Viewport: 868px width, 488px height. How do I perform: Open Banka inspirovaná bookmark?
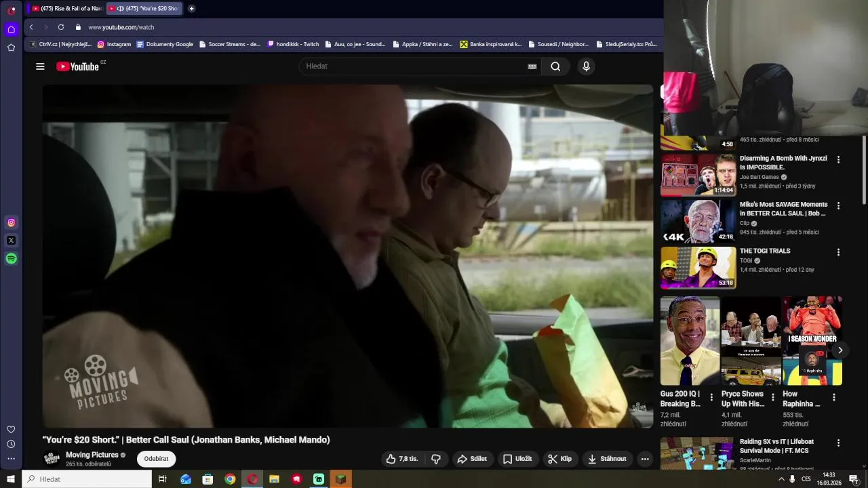[x=491, y=44]
